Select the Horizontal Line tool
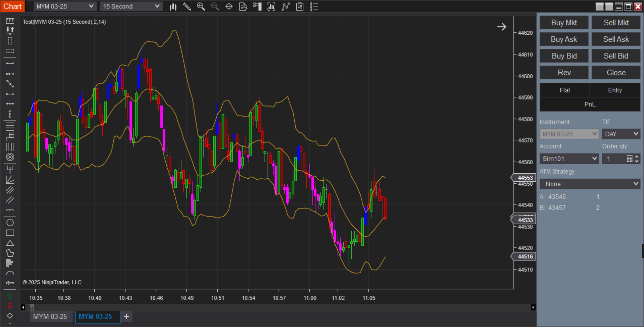 coord(10,104)
